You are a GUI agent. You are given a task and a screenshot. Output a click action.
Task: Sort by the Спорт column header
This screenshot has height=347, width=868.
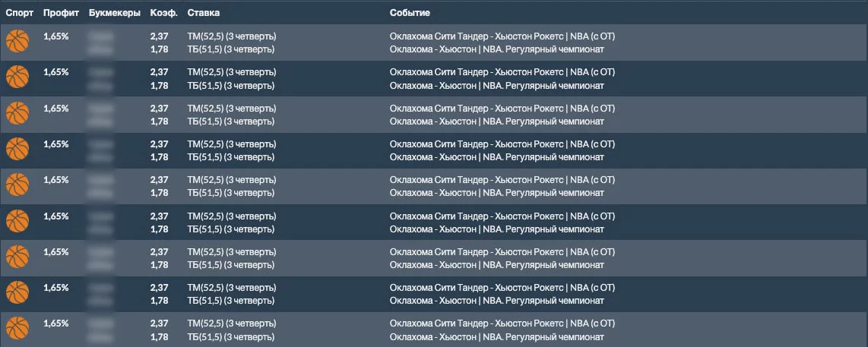coord(20,14)
